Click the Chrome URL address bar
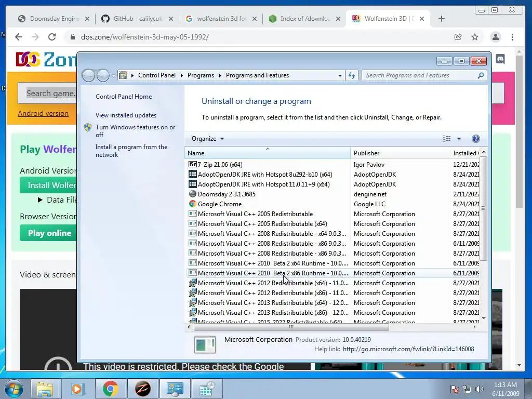Viewport: 532px width, 399px height. pyautogui.click(x=258, y=37)
